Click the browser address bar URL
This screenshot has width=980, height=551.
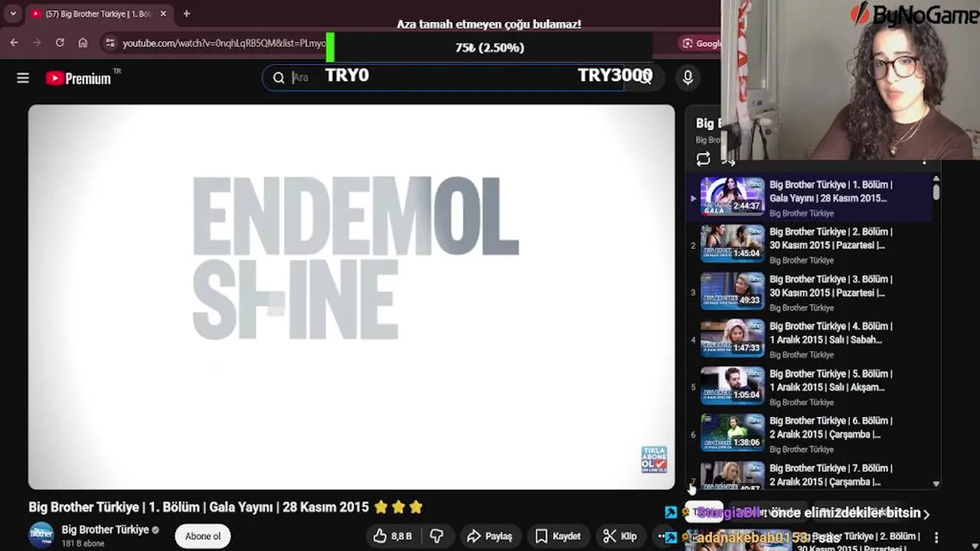(x=224, y=44)
